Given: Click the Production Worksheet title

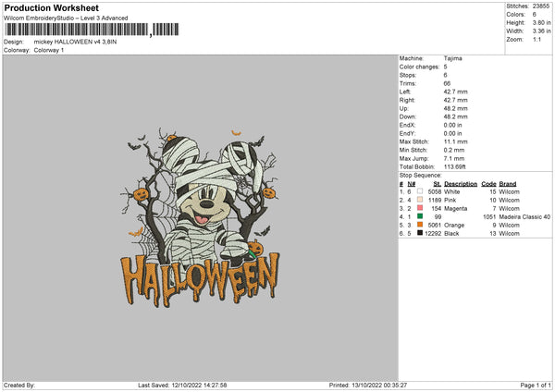Looking at the screenshot, I should point(51,7).
